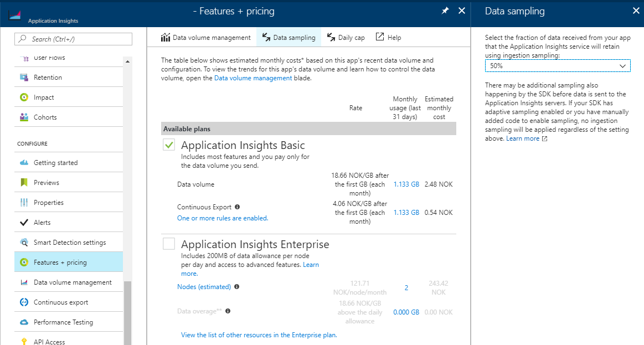Click the Data sampling arrows icon

click(266, 37)
